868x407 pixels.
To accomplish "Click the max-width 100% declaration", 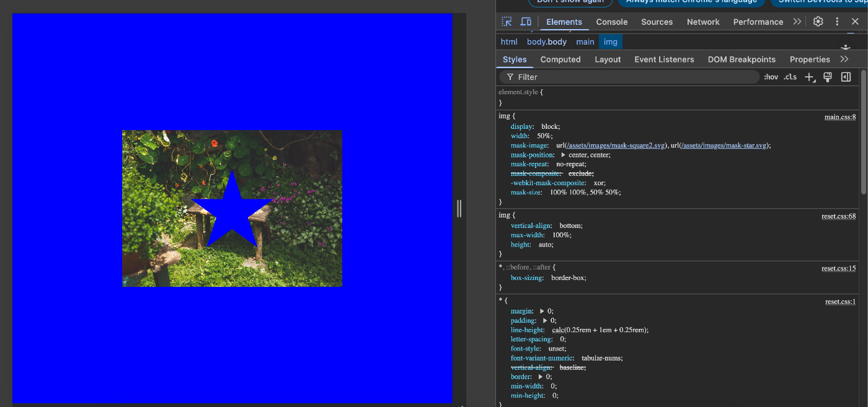I will [x=541, y=235].
